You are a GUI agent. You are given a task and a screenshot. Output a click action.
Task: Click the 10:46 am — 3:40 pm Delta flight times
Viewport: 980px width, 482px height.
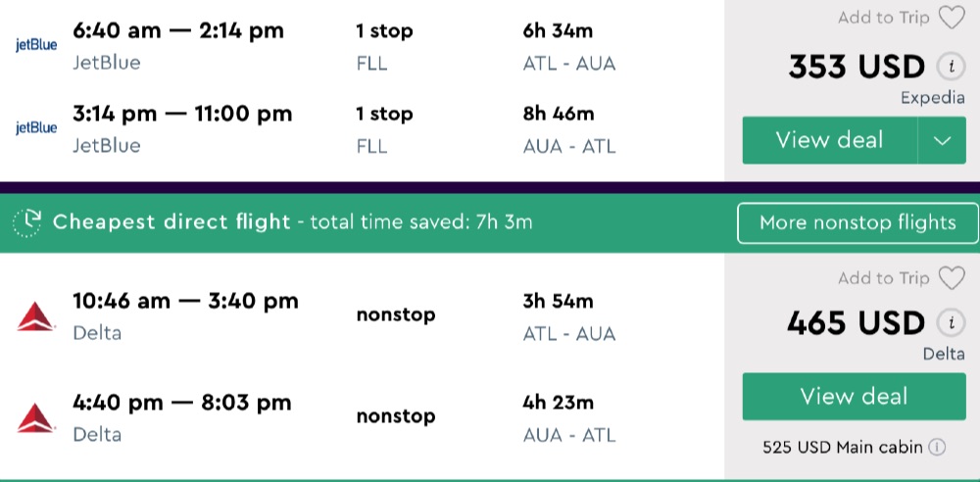point(185,301)
